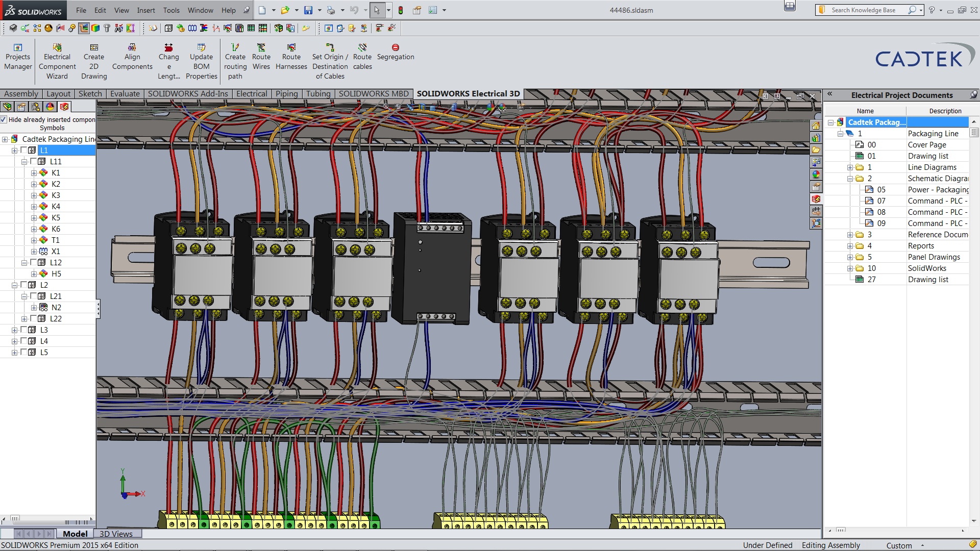Expand the L4 tree node
Screen dimensions: 980x551
pyautogui.click(x=14, y=341)
